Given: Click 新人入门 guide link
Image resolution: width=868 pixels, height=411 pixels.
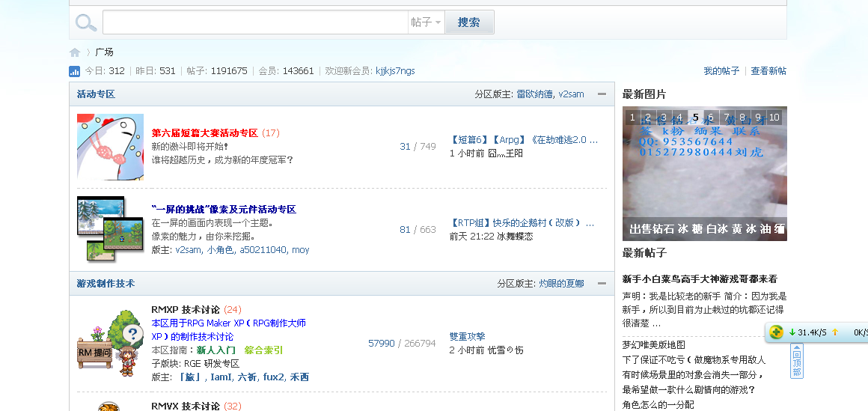Looking at the screenshot, I should pyautogui.click(x=216, y=350).
